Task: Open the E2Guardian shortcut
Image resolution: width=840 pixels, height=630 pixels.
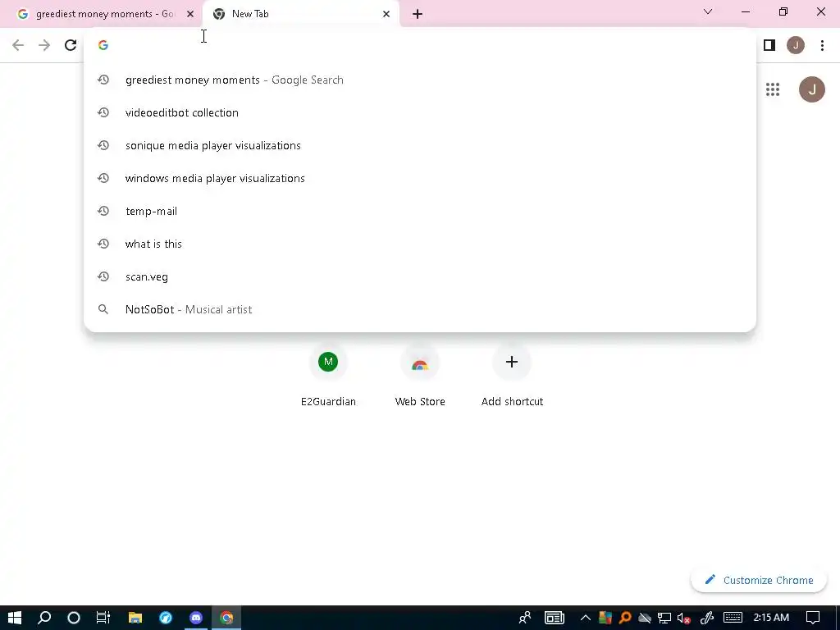Action: pos(328,375)
